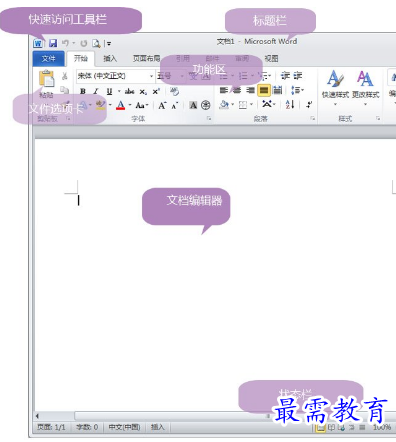The image size is (396, 442).
Task: Click the Align Text Right icon
Action: tap(250, 90)
